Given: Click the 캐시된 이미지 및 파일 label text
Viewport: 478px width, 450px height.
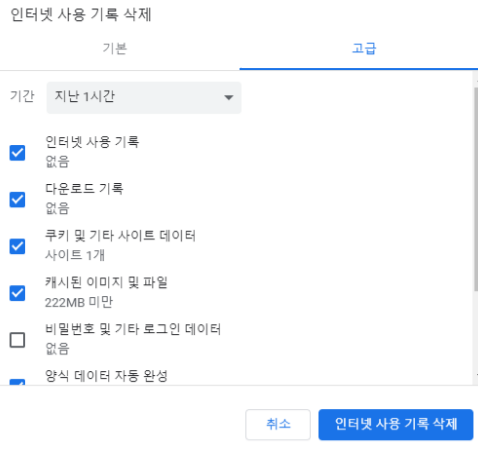Looking at the screenshot, I should (106, 283).
